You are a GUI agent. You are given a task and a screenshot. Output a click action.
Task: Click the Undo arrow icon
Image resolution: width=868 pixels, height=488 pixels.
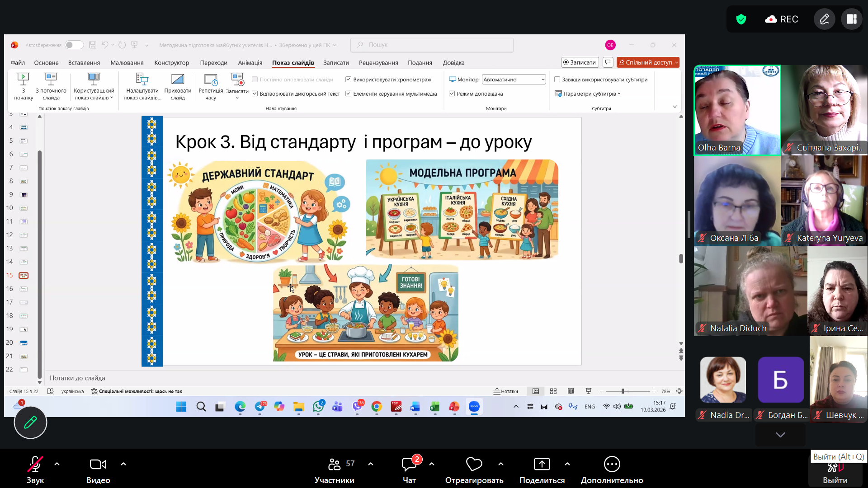pyautogui.click(x=105, y=45)
